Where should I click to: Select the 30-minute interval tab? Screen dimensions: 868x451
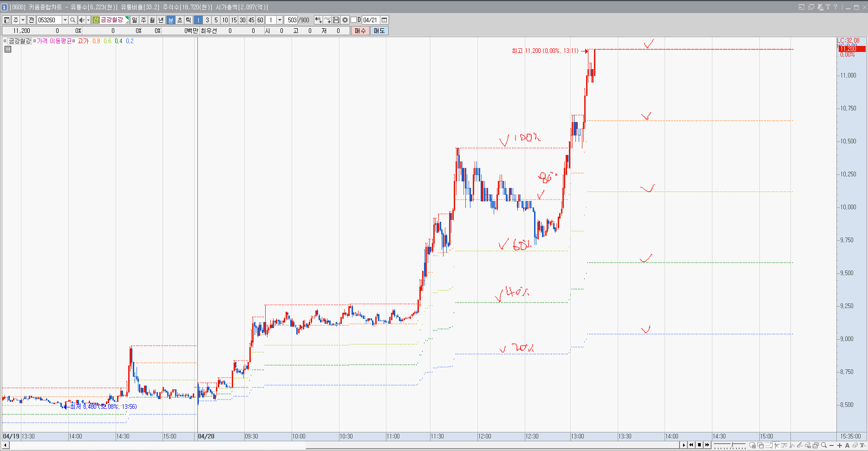tap(242, 20)
